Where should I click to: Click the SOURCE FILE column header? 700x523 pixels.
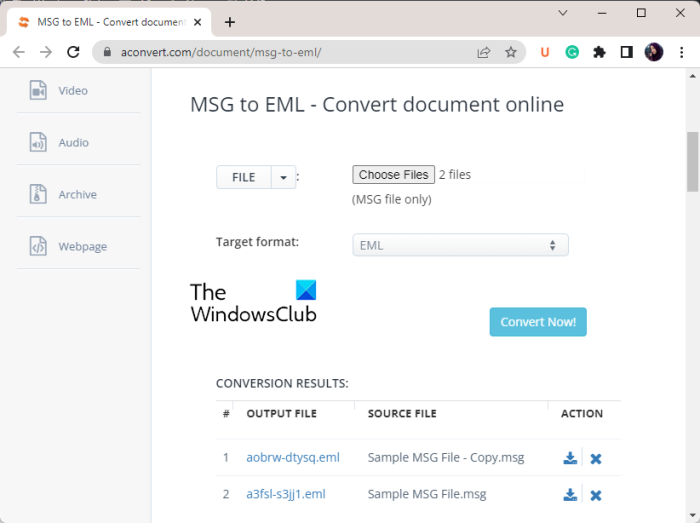pyautogui.click(x=402, y=414)
